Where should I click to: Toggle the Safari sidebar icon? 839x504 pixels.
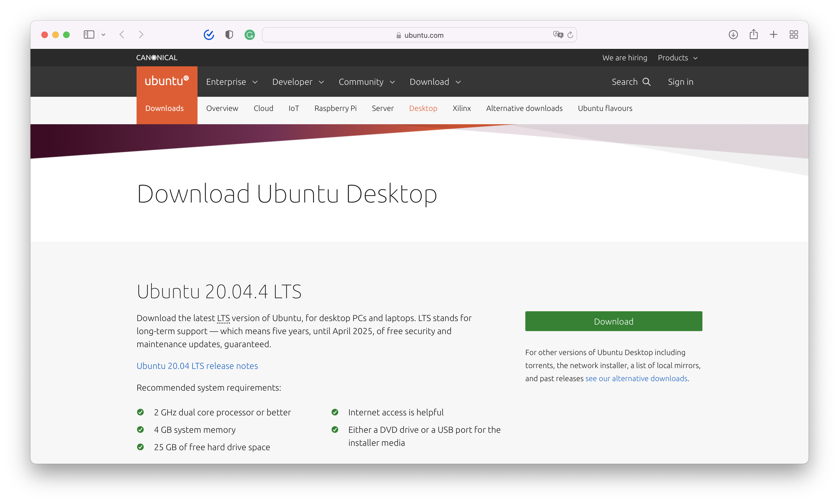click(89, 35)
